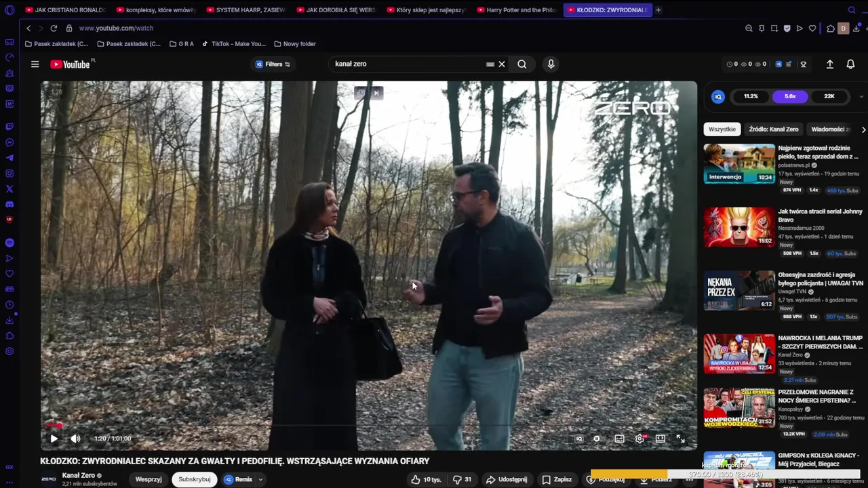The width and height of the screenshot is (868, 488).
Task: Open the YouTube notifications bell
Action: 850,64
